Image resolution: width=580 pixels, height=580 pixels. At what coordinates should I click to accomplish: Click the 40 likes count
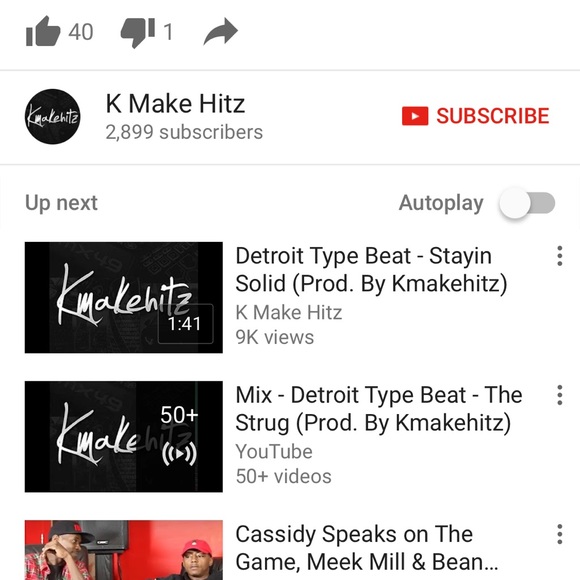tap(81, 32)
